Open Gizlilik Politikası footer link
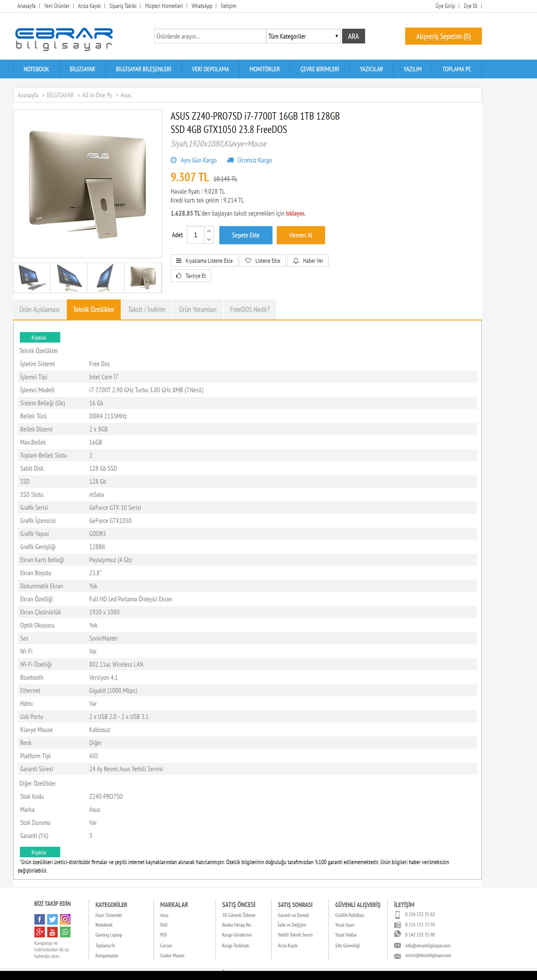Viewport: 537px width, 980px height. pyautogui.click(x=350, y=915)
